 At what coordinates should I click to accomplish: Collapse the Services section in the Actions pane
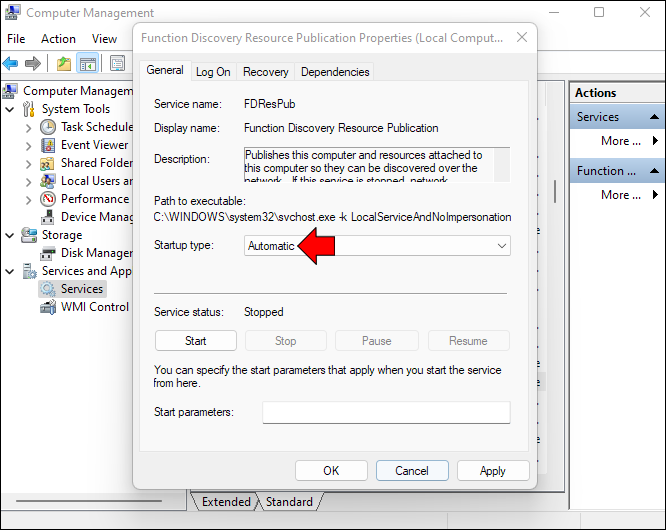(x=655, y=117)
